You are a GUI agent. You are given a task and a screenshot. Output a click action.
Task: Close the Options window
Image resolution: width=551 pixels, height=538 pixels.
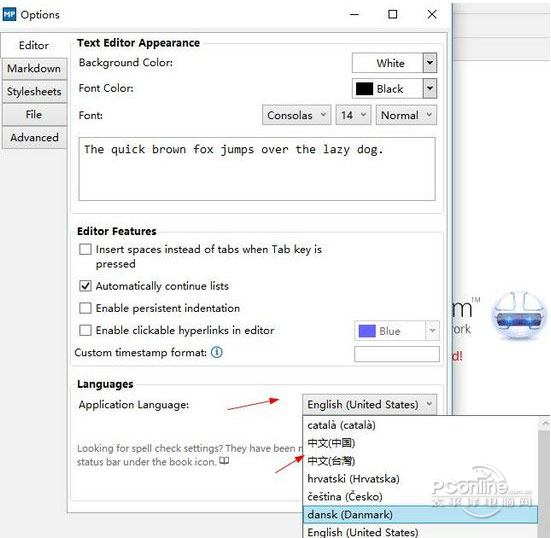(x=432, y=14)
